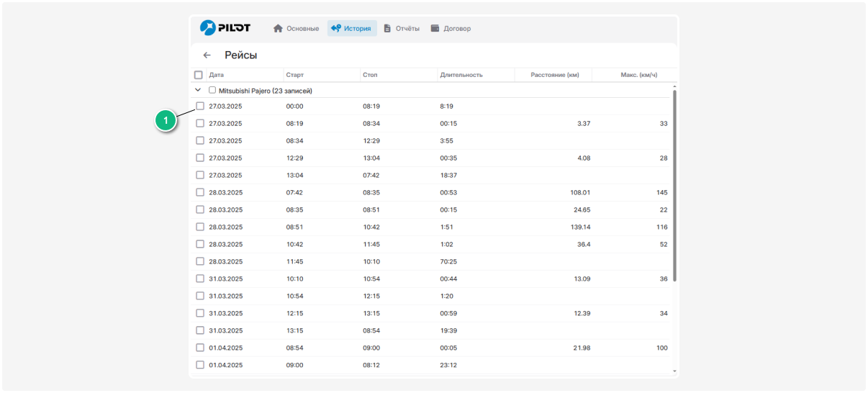Sort by the Расстояние (км) column header
The image size is (868, 393).
coord(554,75)
